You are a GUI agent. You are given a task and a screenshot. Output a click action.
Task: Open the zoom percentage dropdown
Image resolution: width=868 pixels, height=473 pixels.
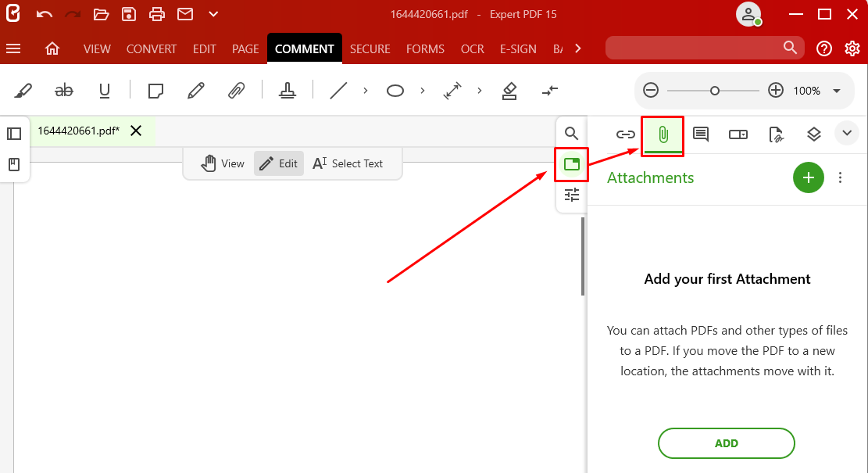(837, 91)
